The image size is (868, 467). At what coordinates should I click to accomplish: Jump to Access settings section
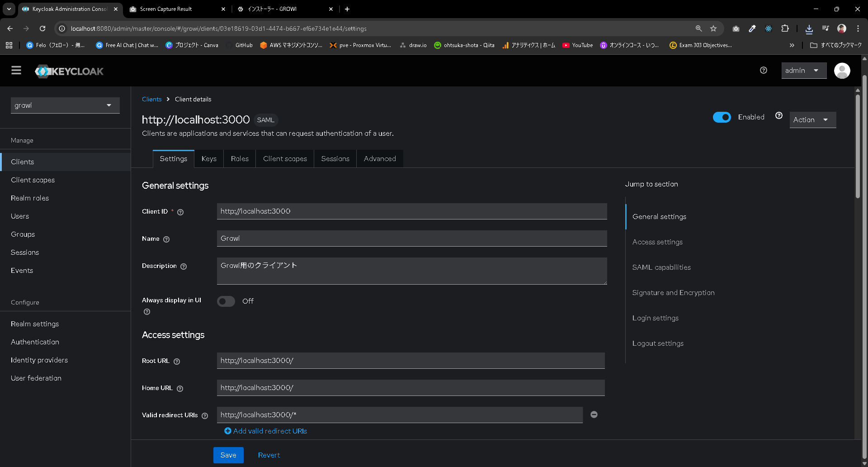[x=657, y=242]
